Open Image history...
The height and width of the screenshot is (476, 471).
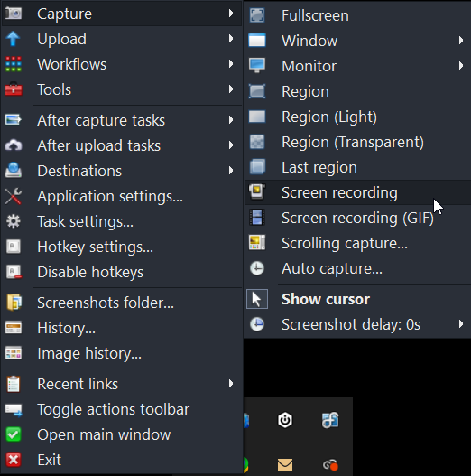point(122,353)
